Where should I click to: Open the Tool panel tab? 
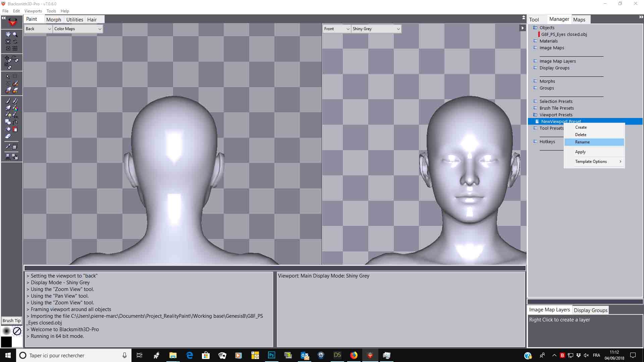[x=534, y=19]
